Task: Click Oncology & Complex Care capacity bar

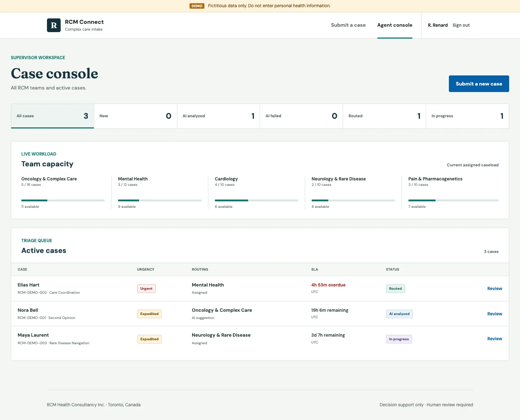Action: coord(63,200)
